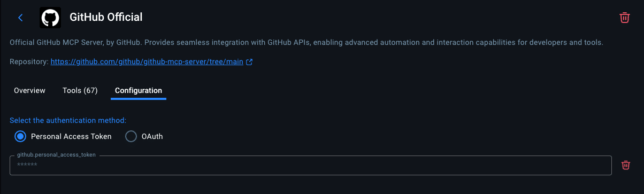This screenshot has height=194, width=644.
Task: Go back using the left chevron arrow
Action: tap(20, 18)
